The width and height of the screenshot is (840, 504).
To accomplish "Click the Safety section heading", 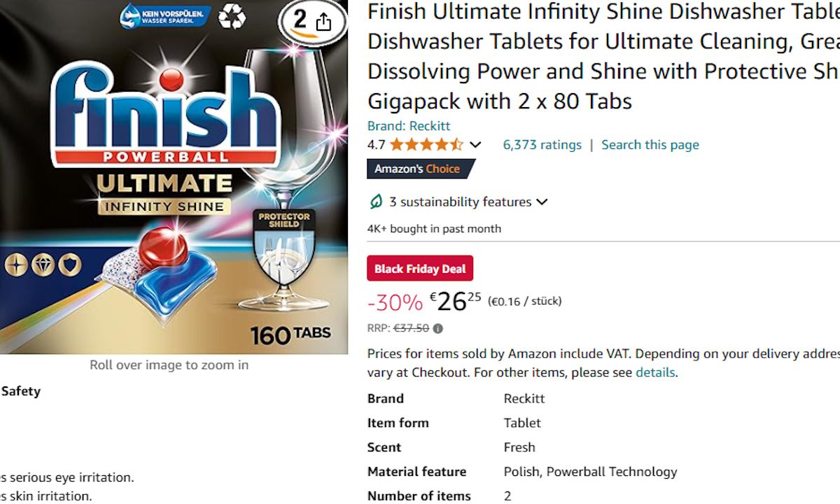I will tap(21, 391).
